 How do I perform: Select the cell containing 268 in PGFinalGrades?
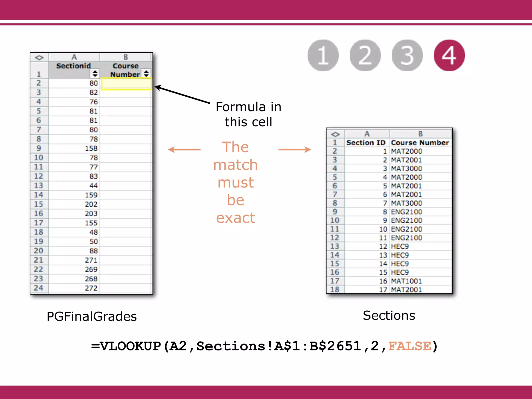click(x=74, y=279)
